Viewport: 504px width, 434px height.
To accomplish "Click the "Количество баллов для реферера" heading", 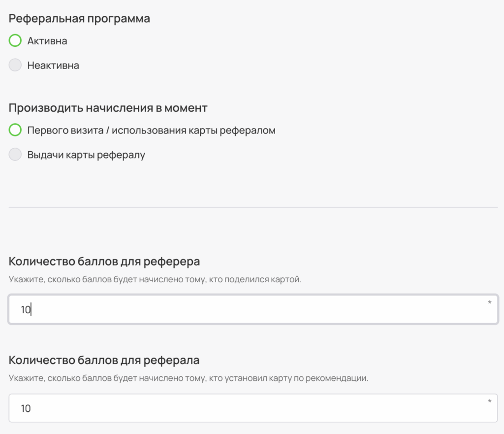I will (104, 261).
